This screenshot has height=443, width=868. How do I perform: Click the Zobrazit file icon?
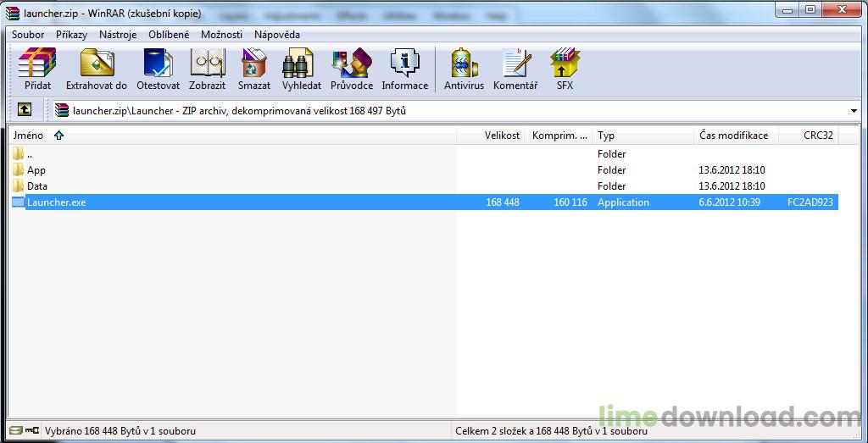click(x=208, y=63)
